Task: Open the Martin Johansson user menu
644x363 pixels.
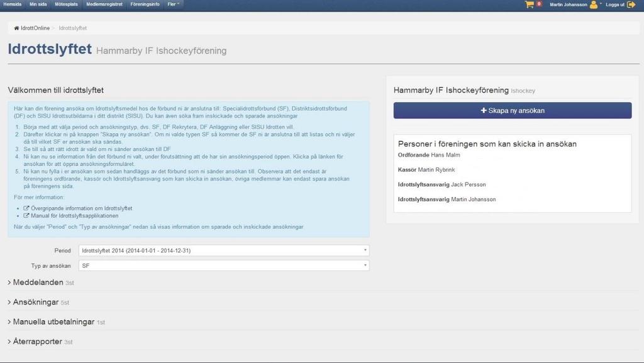Action: (x=569, y=4)
